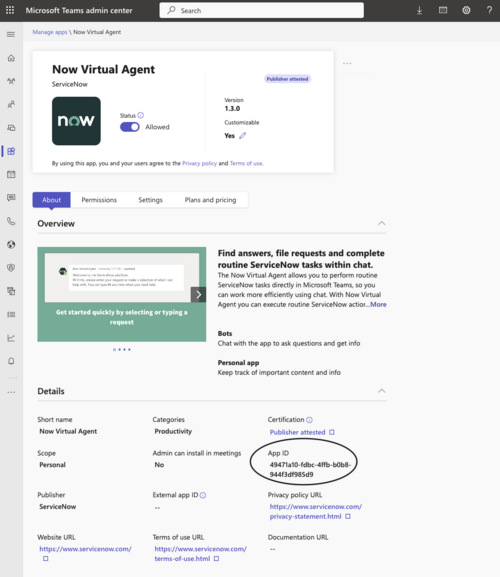500x577 pixels.
Task: Select the About tab
Action: (52, 200)
